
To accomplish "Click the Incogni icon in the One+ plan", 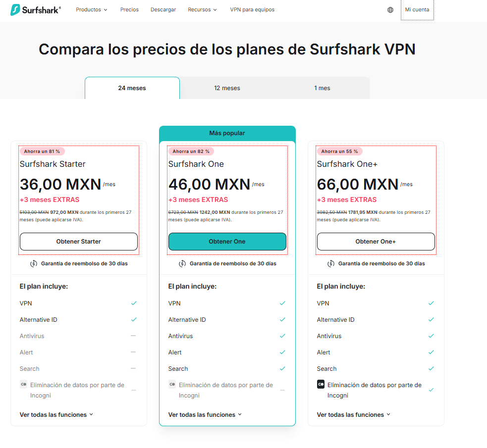I will click(x=321, y=385).
